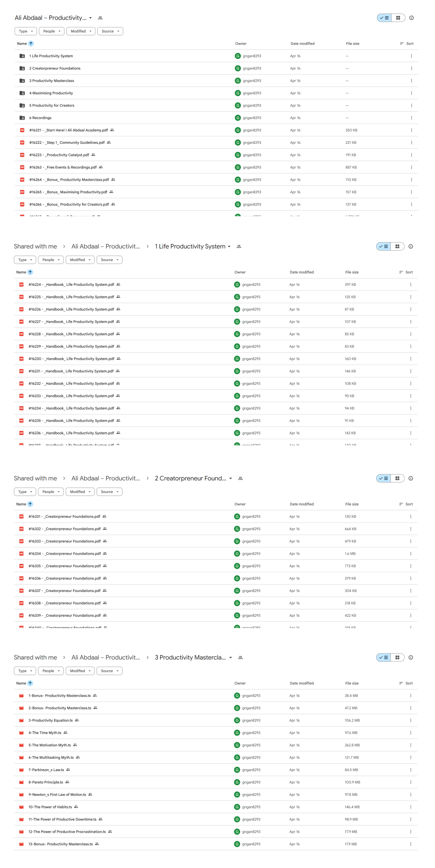Click People filter in Productivity Masterclass section

coord(51,670)
